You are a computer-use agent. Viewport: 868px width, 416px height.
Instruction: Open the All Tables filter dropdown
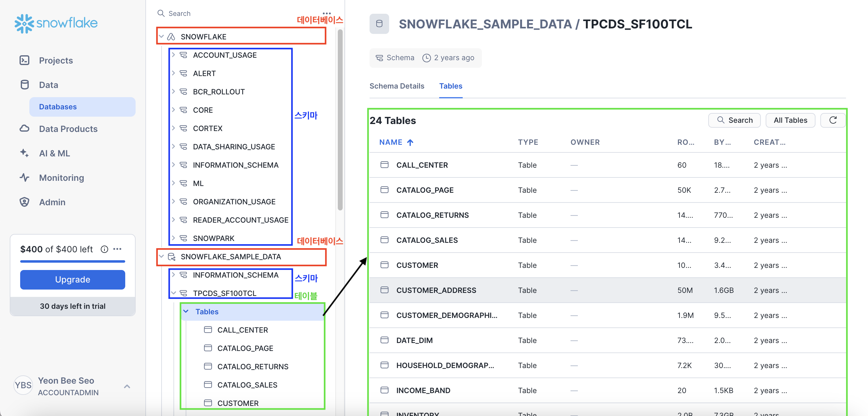coord(790,120)
